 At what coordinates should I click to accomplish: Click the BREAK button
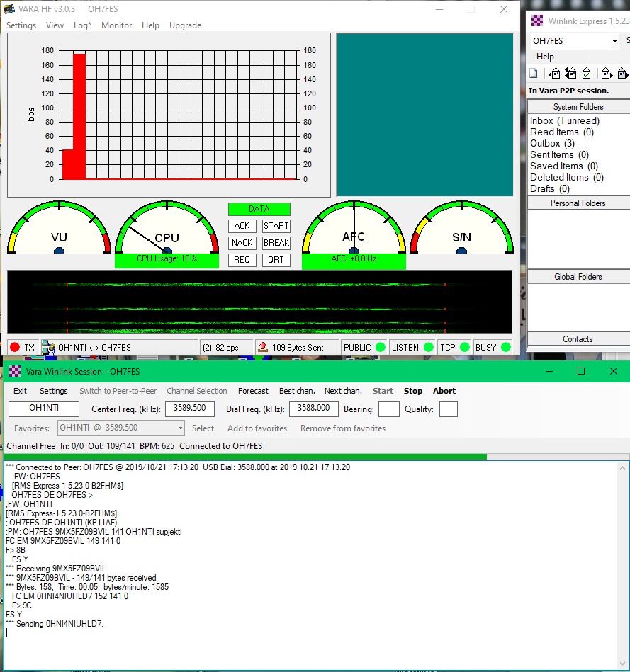click(276, 243)
